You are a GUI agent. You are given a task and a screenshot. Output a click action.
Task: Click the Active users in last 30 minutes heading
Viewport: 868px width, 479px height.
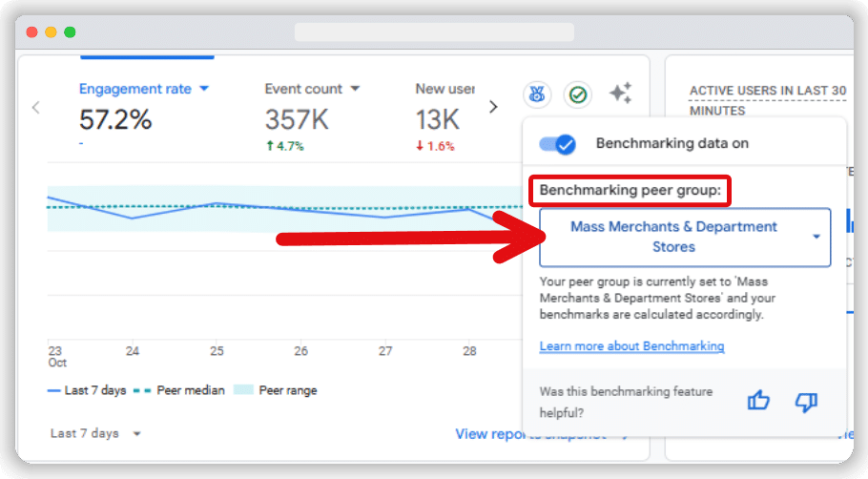[767, 100]
